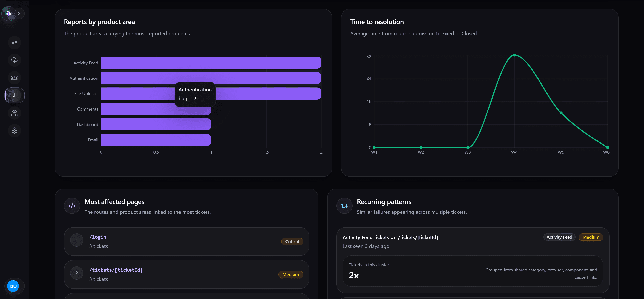Click the Dashboard bar in chart
This screenshot has width=644, height=299.
tap(156, 125)
